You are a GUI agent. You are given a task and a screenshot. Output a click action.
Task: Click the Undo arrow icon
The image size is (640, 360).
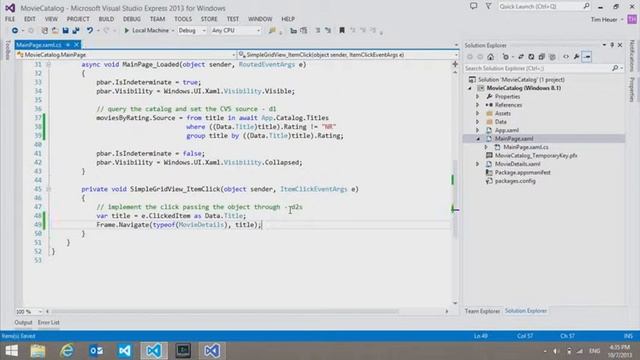click(89, 31)
